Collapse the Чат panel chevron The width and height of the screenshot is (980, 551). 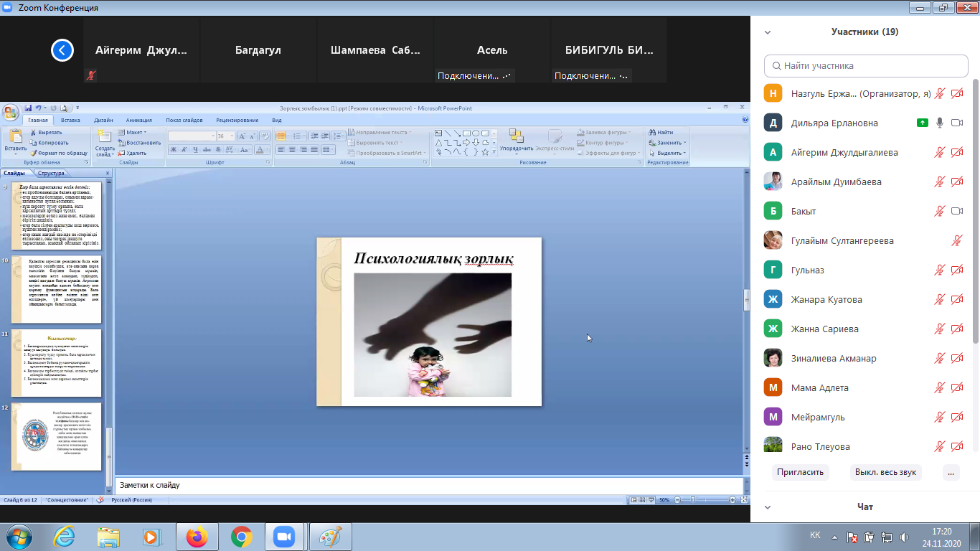tap(768, 507)
